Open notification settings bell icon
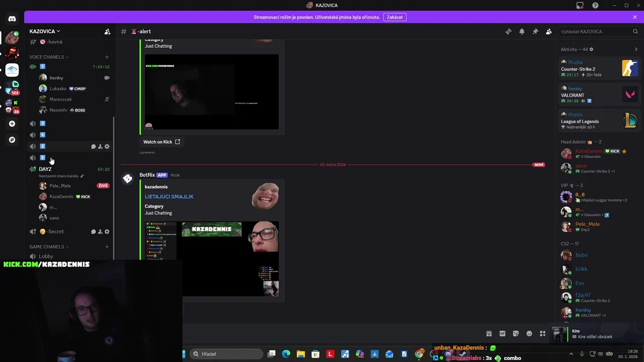 [522, 32]
